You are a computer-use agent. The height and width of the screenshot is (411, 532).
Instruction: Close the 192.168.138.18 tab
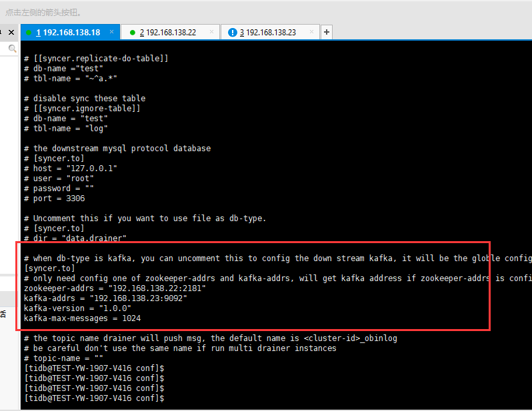(111, 32)
